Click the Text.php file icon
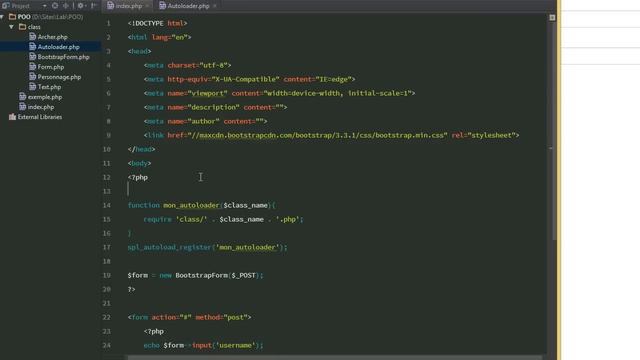 [x=33, y=87]
